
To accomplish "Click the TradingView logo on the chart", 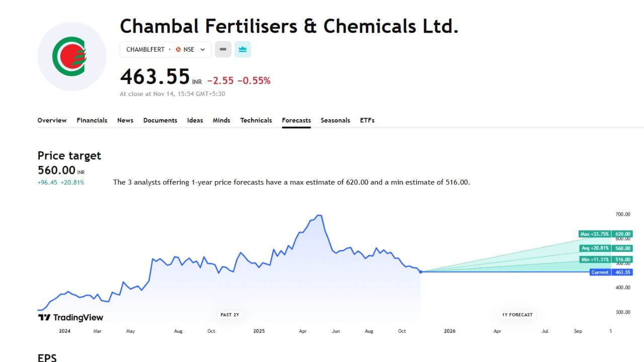I will [70, 317].
